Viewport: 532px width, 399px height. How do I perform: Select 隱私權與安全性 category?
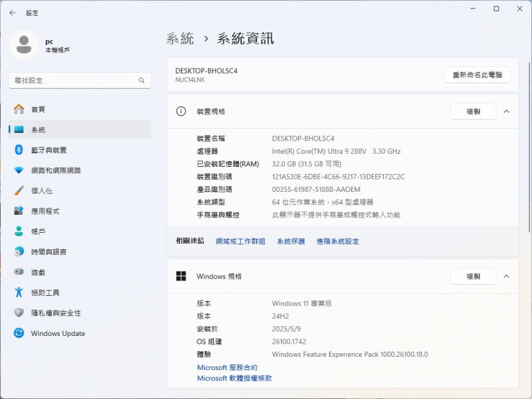click(80, 313)
